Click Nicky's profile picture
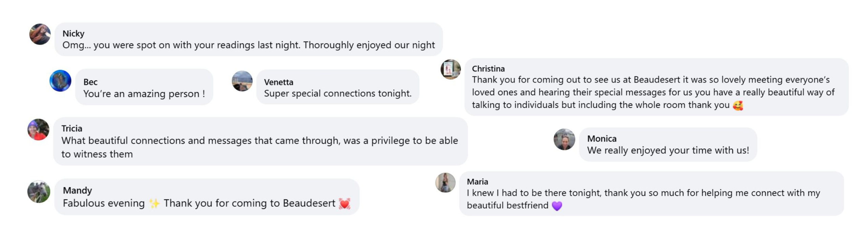 [40, 34]
